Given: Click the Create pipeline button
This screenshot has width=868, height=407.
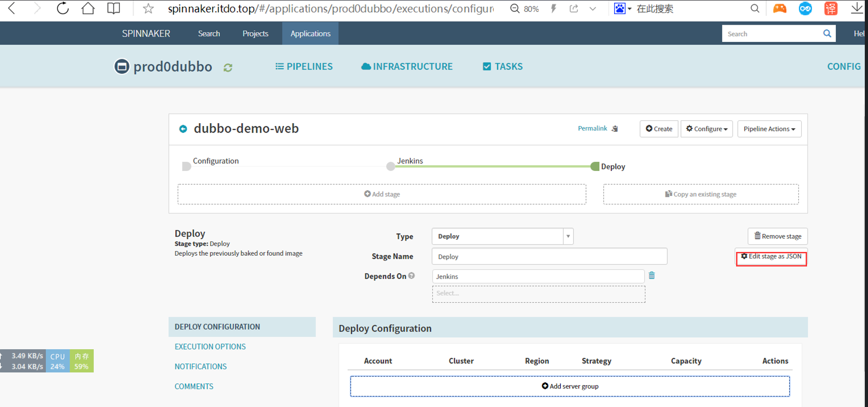Looking at the screenshot, I should [659, 129].
